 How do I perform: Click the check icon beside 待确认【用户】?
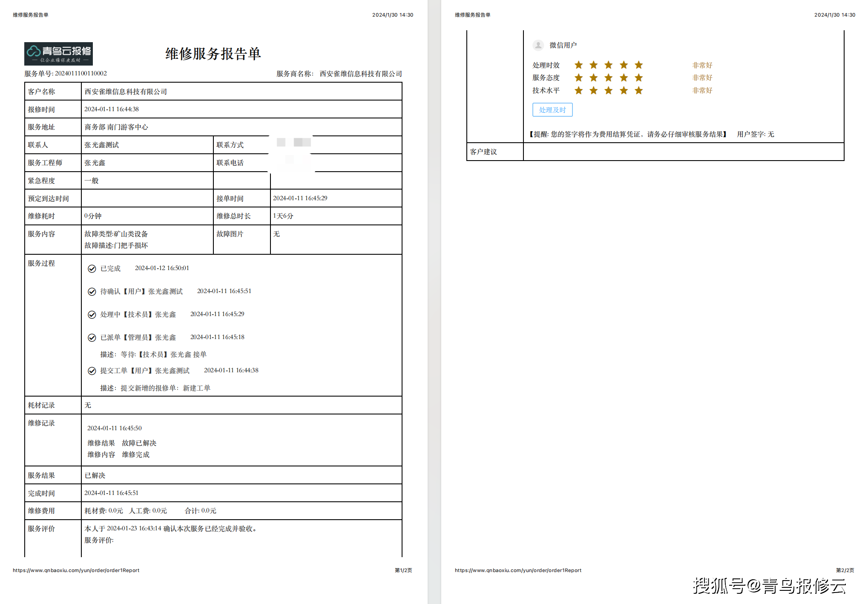(x=92, y=291)
